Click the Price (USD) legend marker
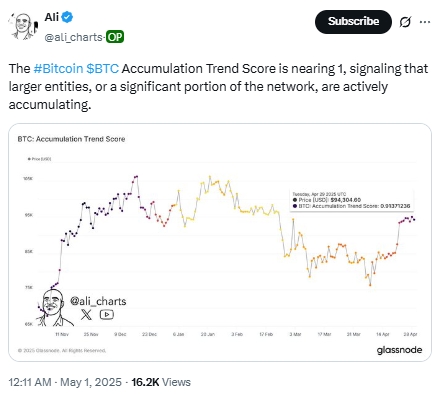This screenshot has height=394, width=438. (29, 159)
